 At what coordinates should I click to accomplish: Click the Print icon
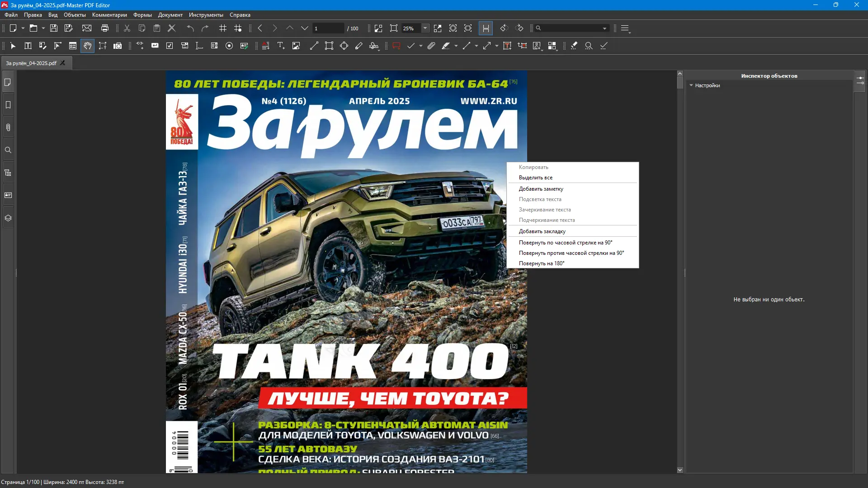click(x=105, y=28)
